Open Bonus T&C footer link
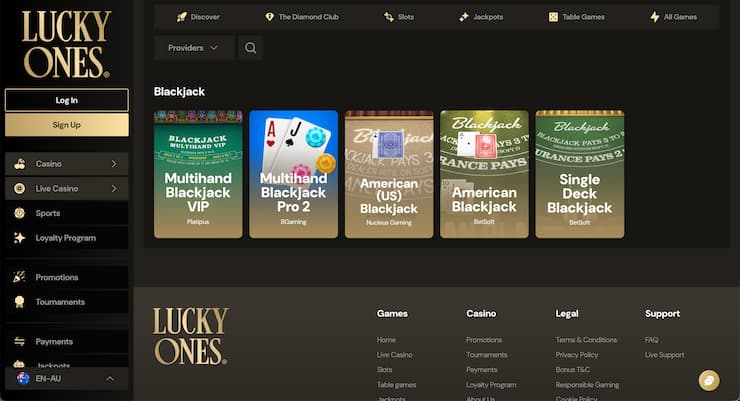Screen dimensions: 740x401 572,370
